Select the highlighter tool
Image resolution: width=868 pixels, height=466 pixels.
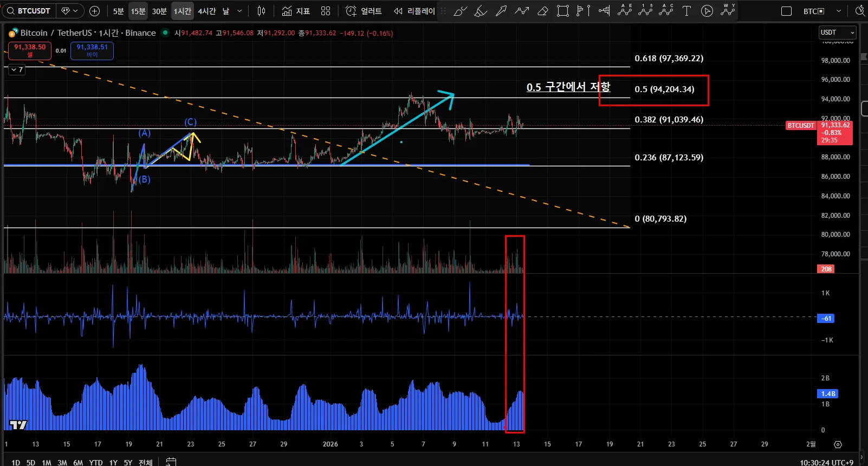point(481,11)
